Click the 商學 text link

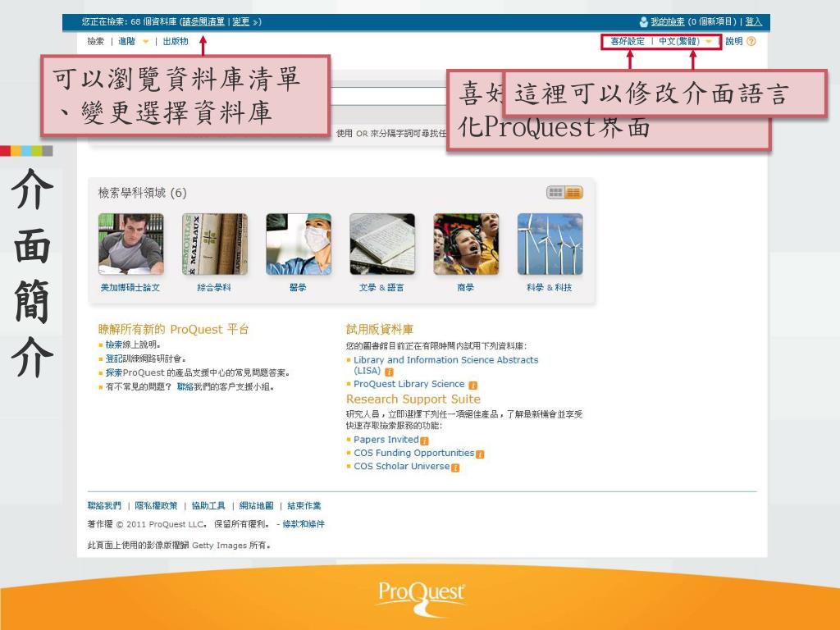(x=466, y=288)
